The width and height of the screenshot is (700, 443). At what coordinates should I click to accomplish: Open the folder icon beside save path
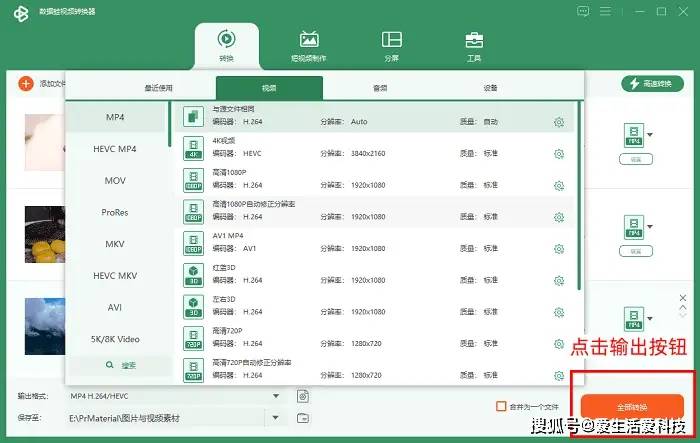pyautogui.click(x=303, y=417)
